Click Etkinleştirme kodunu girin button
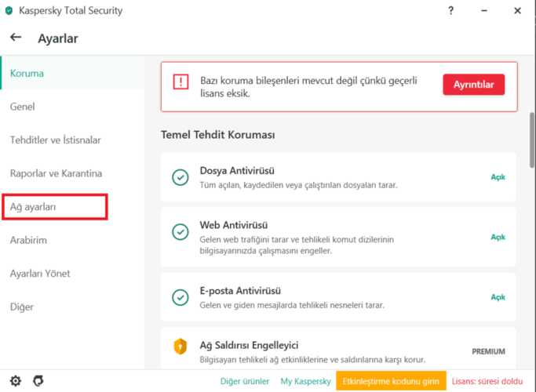Image resolution: width=536 pixels, height=392 pixels. [391, 381]
